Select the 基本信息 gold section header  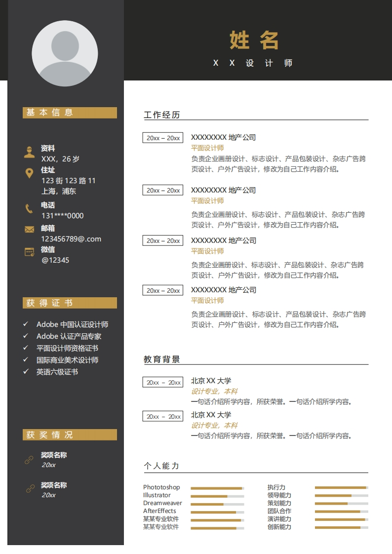click(70, 113)
